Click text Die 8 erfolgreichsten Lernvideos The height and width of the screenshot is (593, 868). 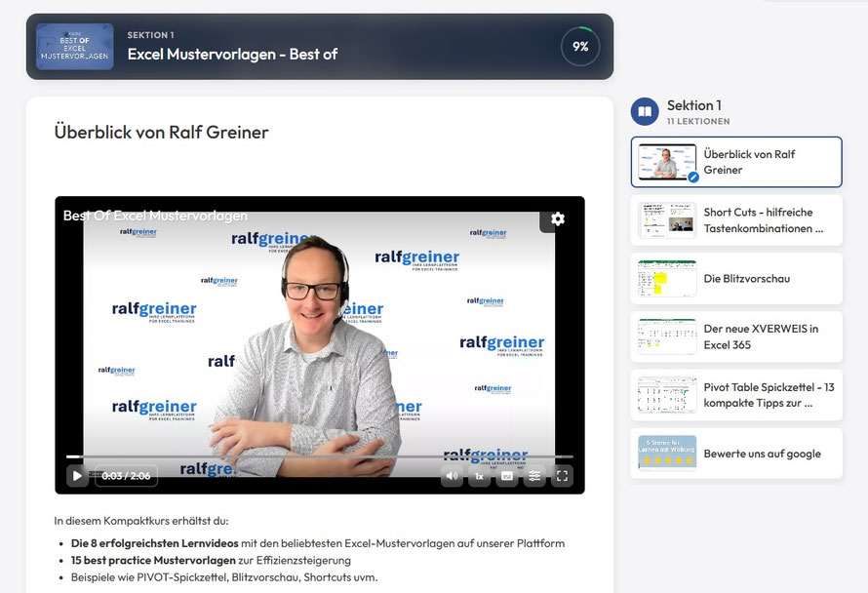tap(154, 543)
